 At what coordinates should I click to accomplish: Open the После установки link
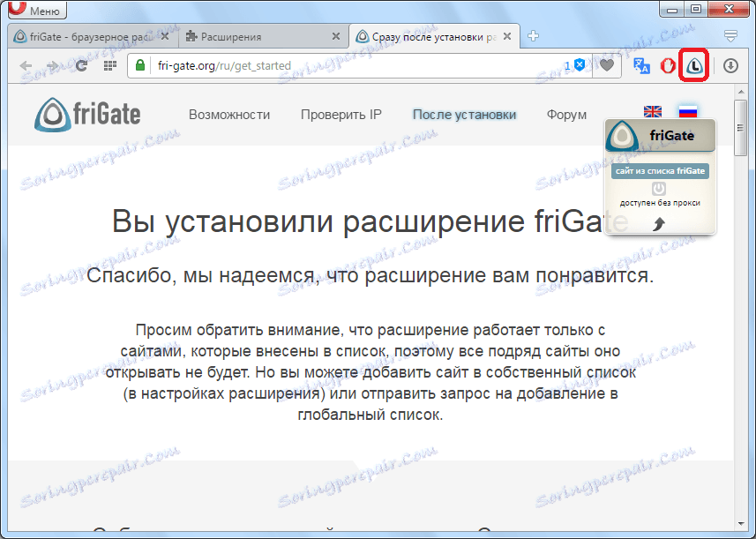(464, 115)
